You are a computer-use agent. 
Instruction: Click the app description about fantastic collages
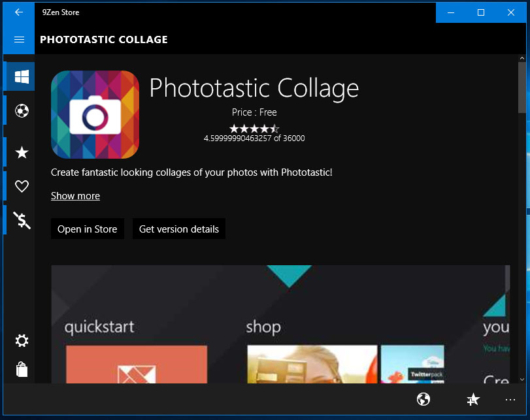191,172
